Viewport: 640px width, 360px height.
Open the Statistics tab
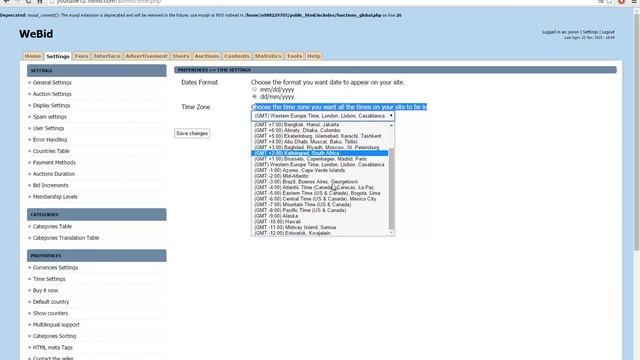point(268,56)
